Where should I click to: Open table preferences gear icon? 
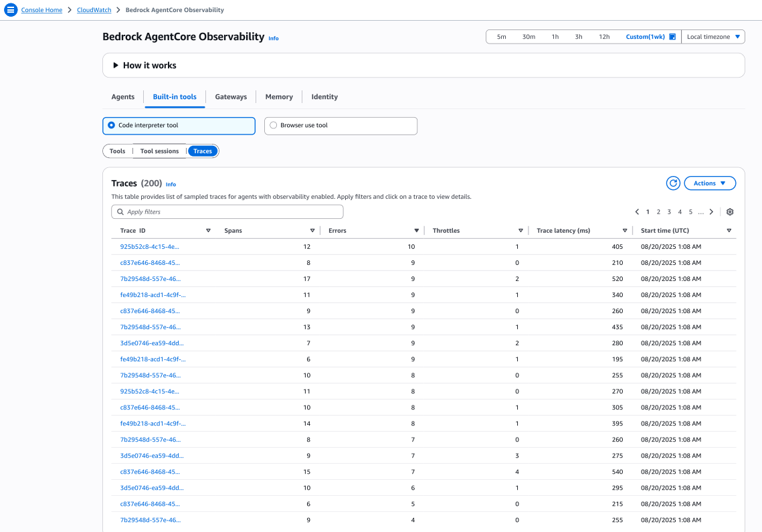730,212
